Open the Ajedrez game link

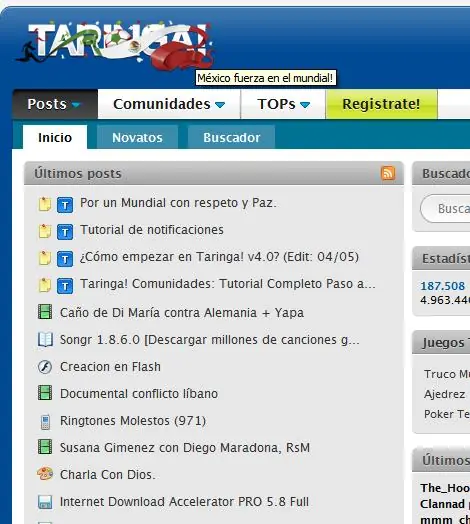coord(444,394)
